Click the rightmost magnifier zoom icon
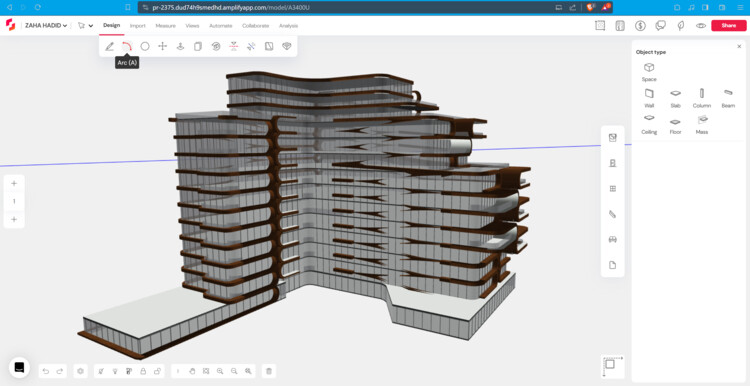The width and height of the screenshot is (750, 386). point(248,371)
